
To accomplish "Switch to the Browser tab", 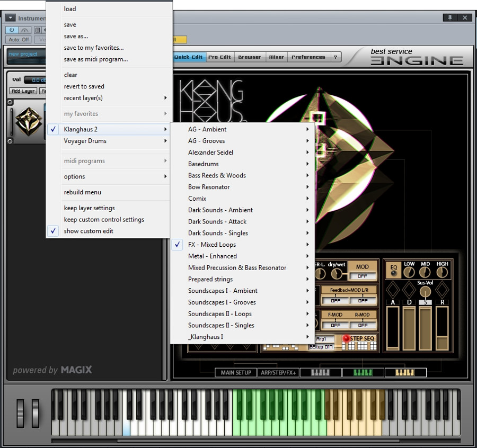I will point(250,57).
